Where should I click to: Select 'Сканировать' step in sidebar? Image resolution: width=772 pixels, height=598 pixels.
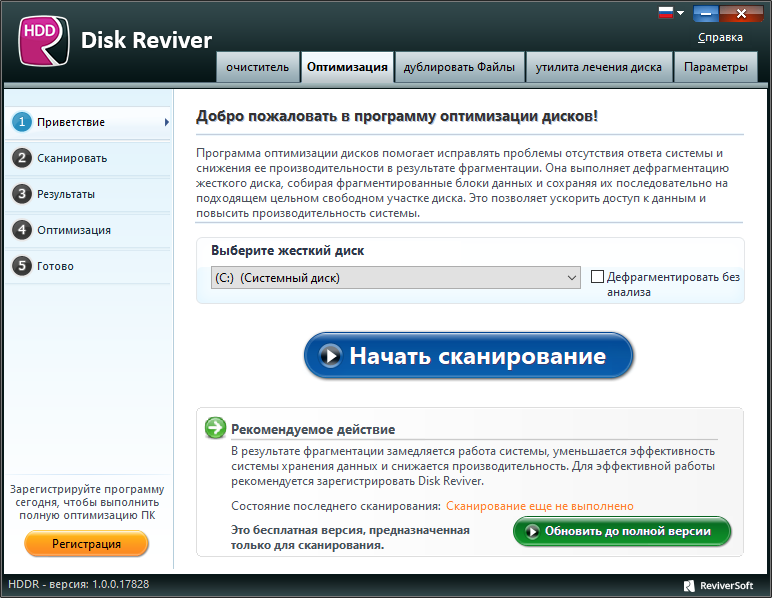[88, 158]
